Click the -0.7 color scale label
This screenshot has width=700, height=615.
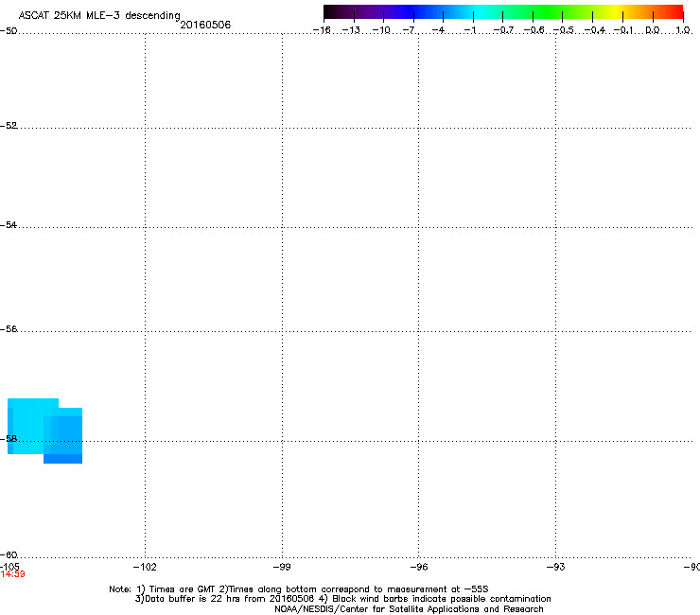(503, 30)
